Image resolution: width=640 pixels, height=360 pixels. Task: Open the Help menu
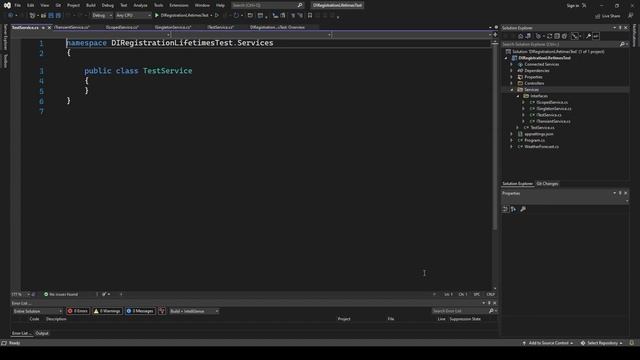point(220,5)
